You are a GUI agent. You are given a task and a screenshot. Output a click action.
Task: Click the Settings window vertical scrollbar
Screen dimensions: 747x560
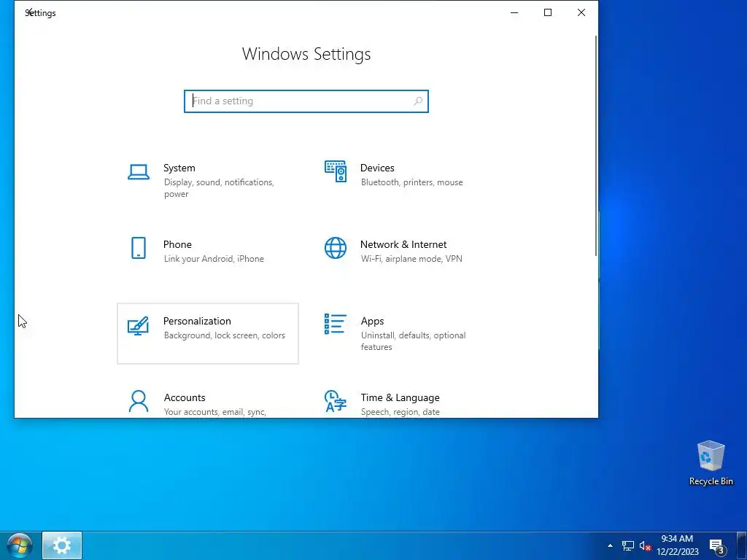coord(595,146)
